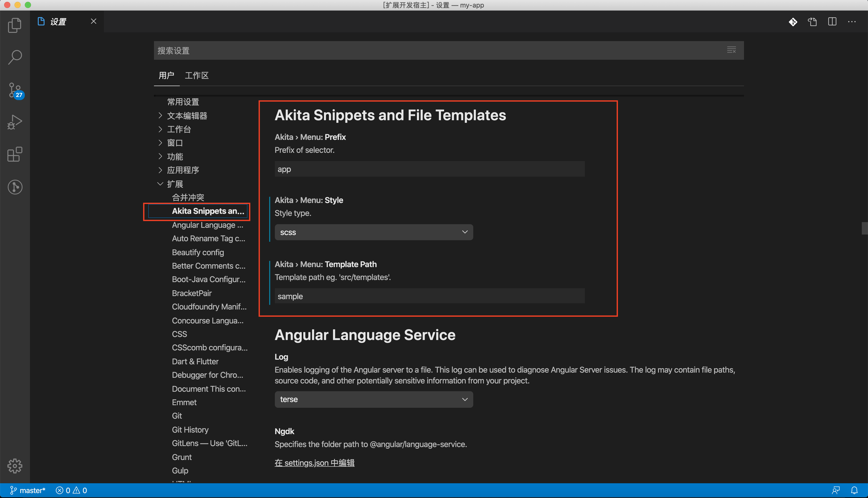Collapse the 扩展 section

[175, 184]
